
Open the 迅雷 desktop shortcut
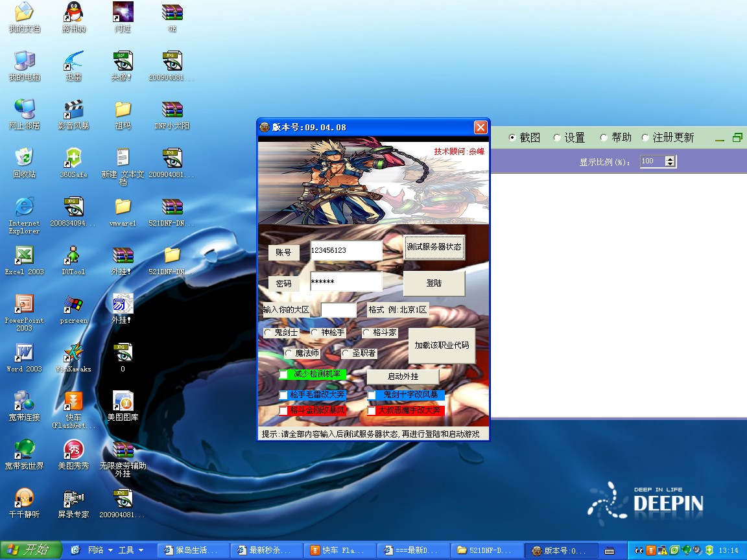(x=73, y=65)
